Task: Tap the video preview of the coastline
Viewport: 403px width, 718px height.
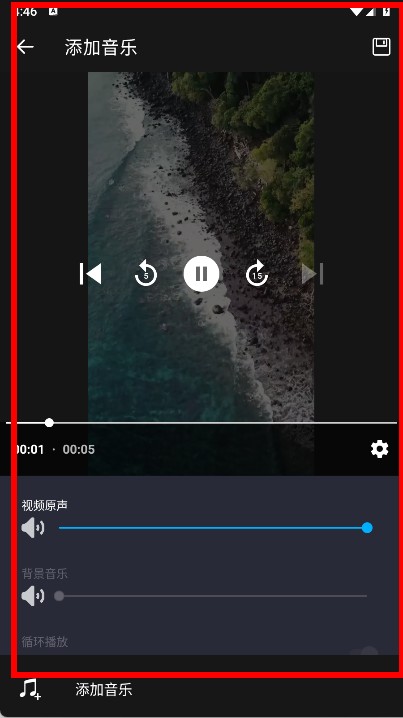Action: (x=201, y=247)
